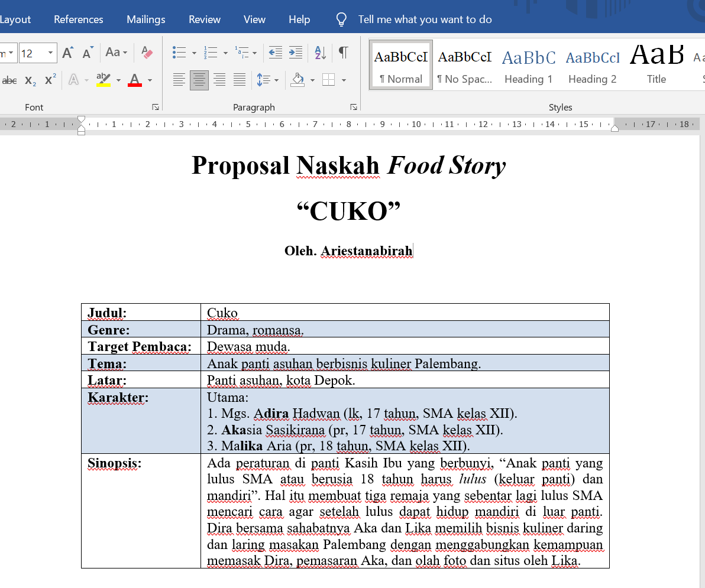Click the Tell me what you want to do box
This screenshot has width=705, height=588.
click(425, 20)
